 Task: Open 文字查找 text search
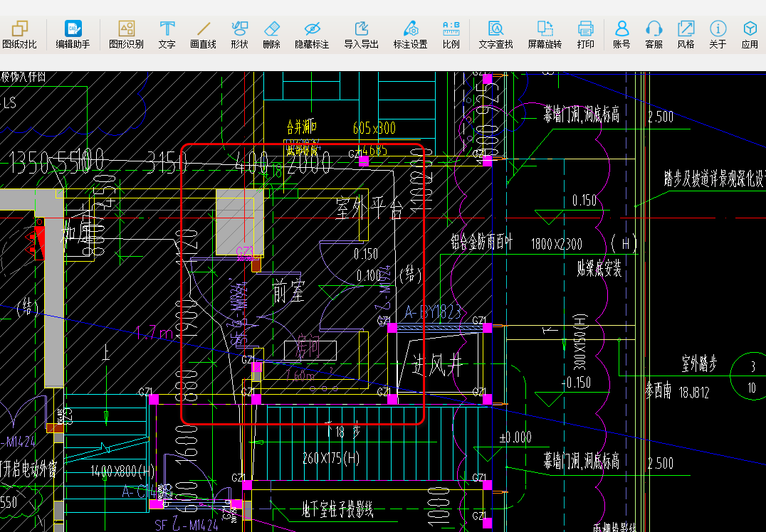pyautogui.click(x=495, y=33)
